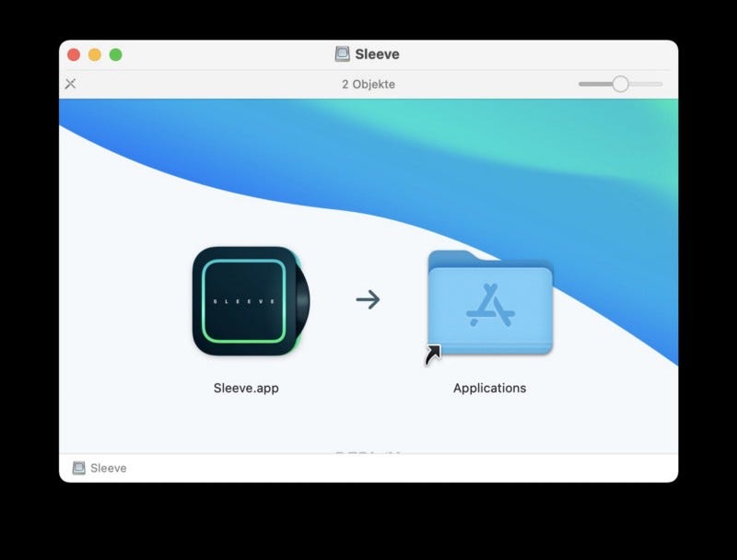Image resolution: width=737 pixels, height=560 pixels.
Task: Select the Sleeve.app application icon
Action: (x=251, y=301)
